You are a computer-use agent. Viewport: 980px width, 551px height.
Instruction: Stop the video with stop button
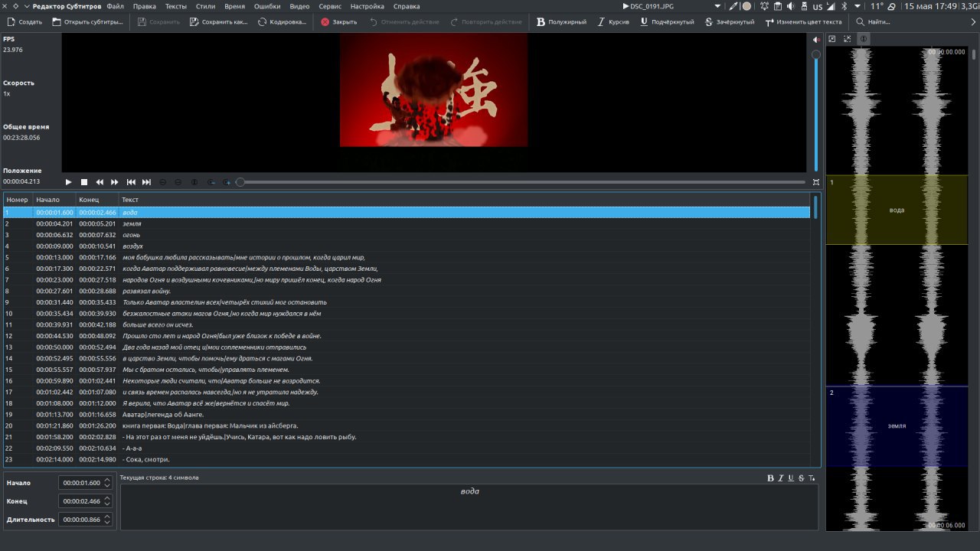pos(84,182)
